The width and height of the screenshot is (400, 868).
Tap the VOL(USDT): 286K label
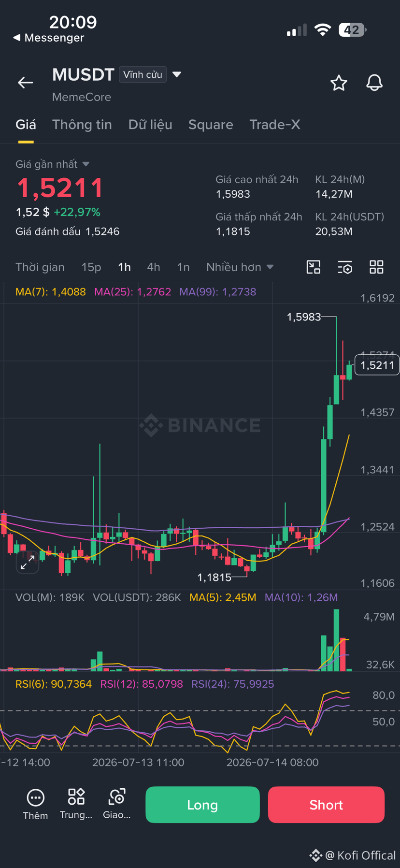pyautogui.click(x=137, y=598)
